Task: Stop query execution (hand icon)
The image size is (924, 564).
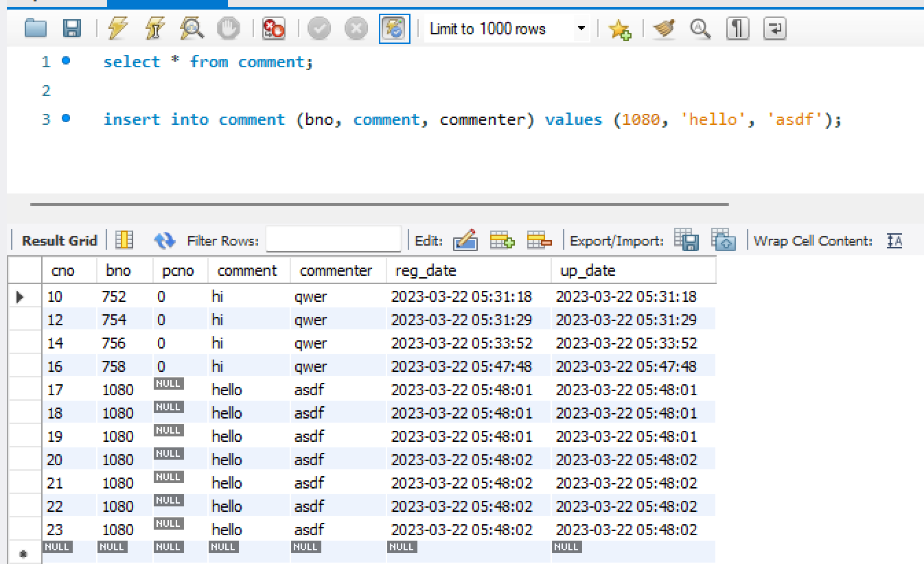Action: point(229,28)
